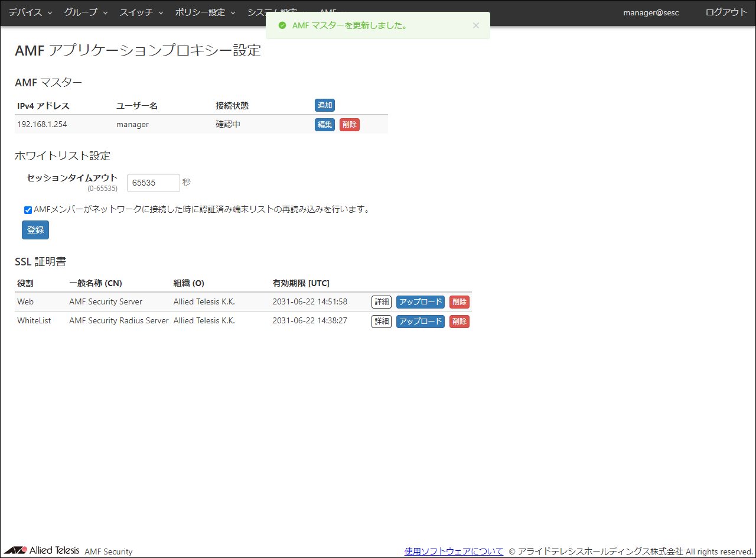The width and height of the screenshot is (756, 558).
Task: Click 登録 to save whitelist settings
Action: coord(35,230)
